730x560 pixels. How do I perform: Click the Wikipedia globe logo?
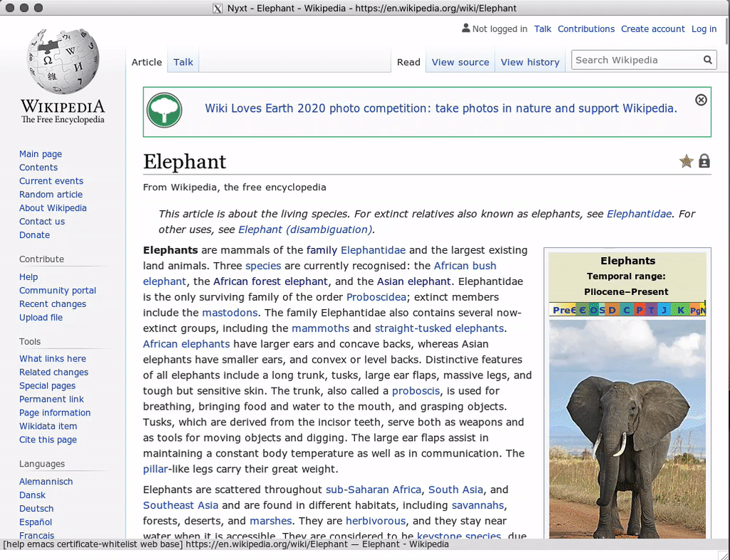(63, 61)
